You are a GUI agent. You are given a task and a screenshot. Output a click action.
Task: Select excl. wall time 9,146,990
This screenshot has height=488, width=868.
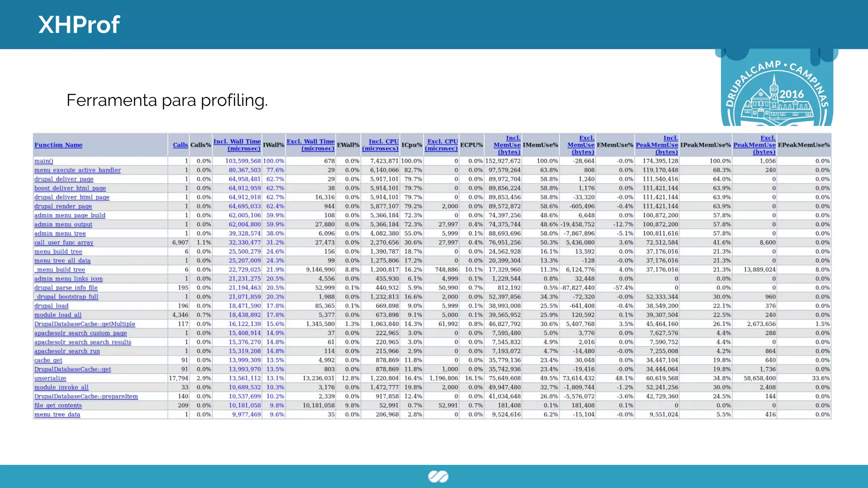tap(320, 269)
